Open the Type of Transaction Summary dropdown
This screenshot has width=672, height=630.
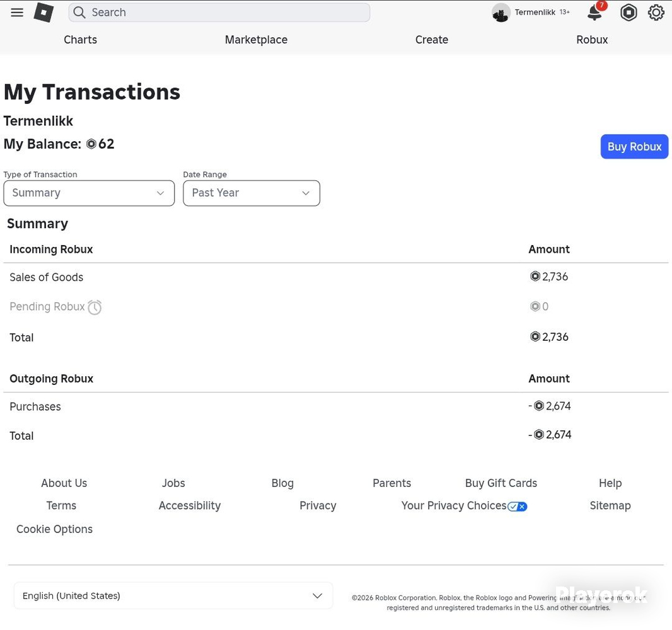point(89,193)
